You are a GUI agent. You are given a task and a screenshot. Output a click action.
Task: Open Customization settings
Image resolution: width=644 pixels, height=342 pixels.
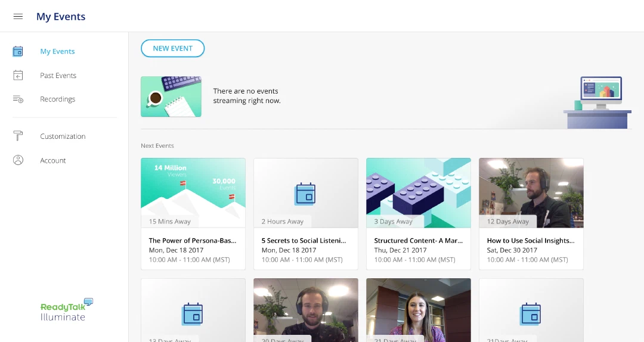pyautogui.click(x=63, y=136)
